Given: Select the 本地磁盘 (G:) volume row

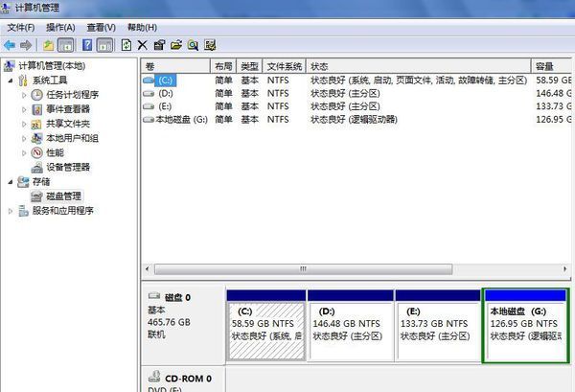Looking at the screenshot, I should [356, 120].
